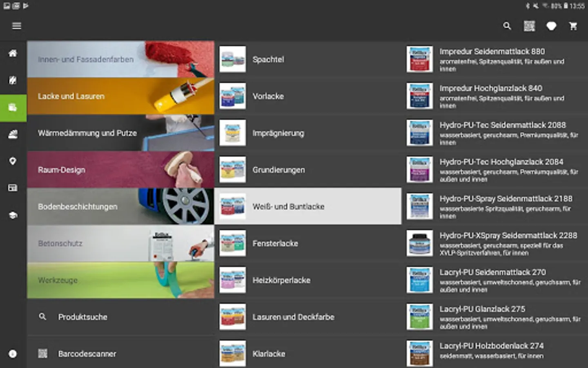Open product Lacryl-PU Glanzlack 275

pyautogui.click(x=495, y=317)
